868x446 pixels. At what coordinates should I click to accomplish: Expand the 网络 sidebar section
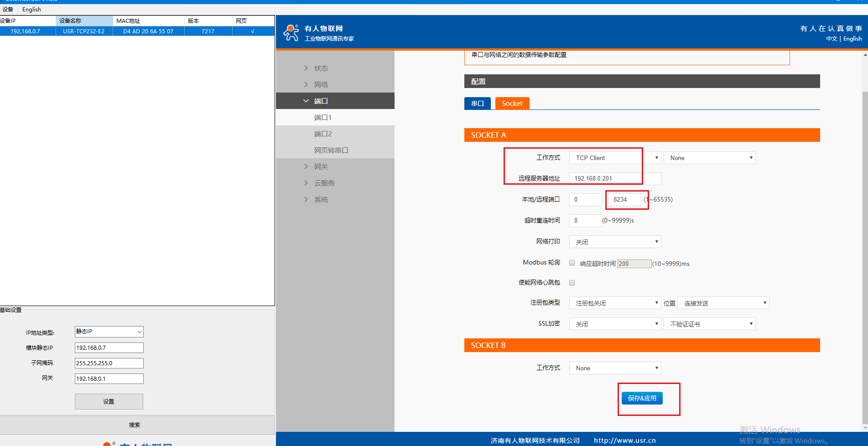(x=321, y=85)
